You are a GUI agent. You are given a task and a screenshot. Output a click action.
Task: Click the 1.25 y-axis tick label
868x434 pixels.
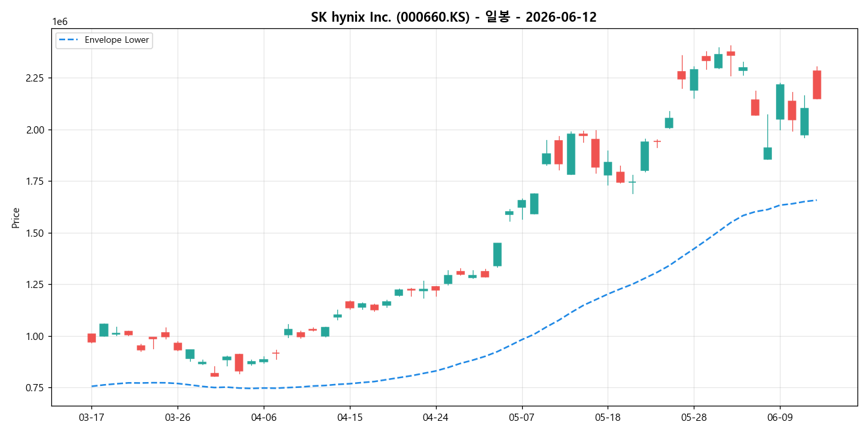(34, 285)
